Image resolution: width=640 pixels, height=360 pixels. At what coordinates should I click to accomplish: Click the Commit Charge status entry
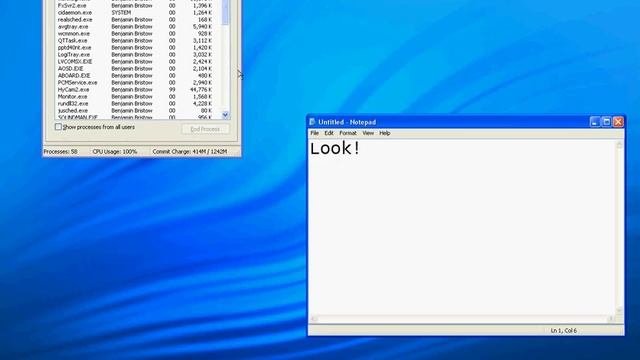[190, 151]
